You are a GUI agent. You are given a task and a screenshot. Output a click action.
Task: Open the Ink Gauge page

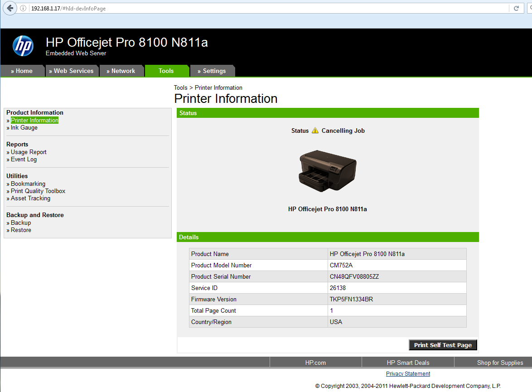[x=24, y=128]
